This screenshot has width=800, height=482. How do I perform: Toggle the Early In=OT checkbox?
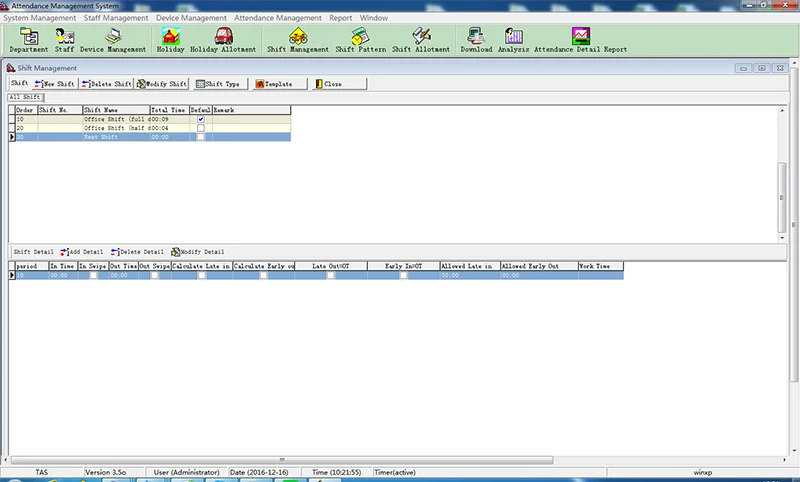(403, 275)
